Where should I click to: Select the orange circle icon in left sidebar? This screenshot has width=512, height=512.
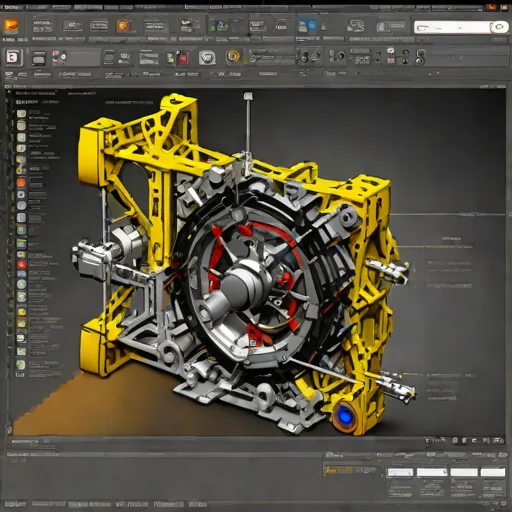(21, 182)
